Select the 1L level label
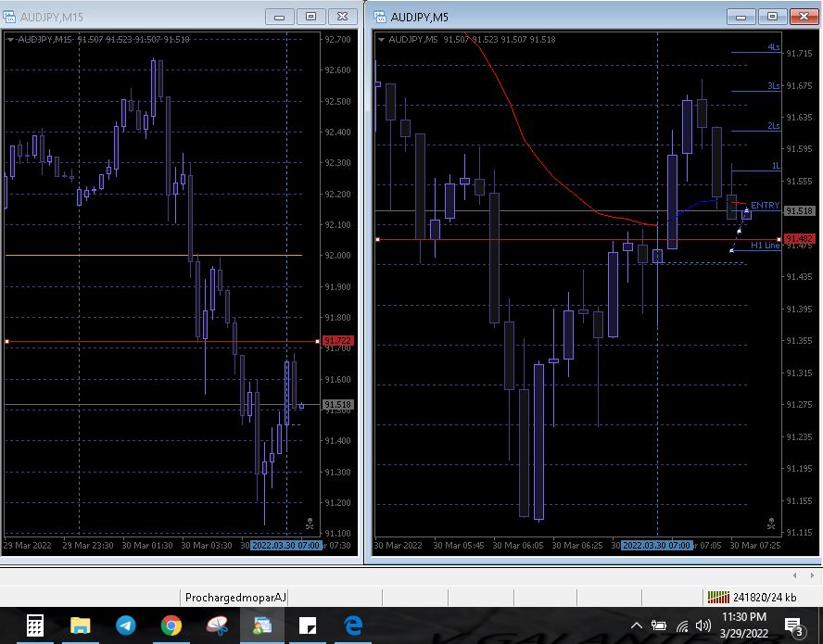823x644 pixels. click(776, 165)
